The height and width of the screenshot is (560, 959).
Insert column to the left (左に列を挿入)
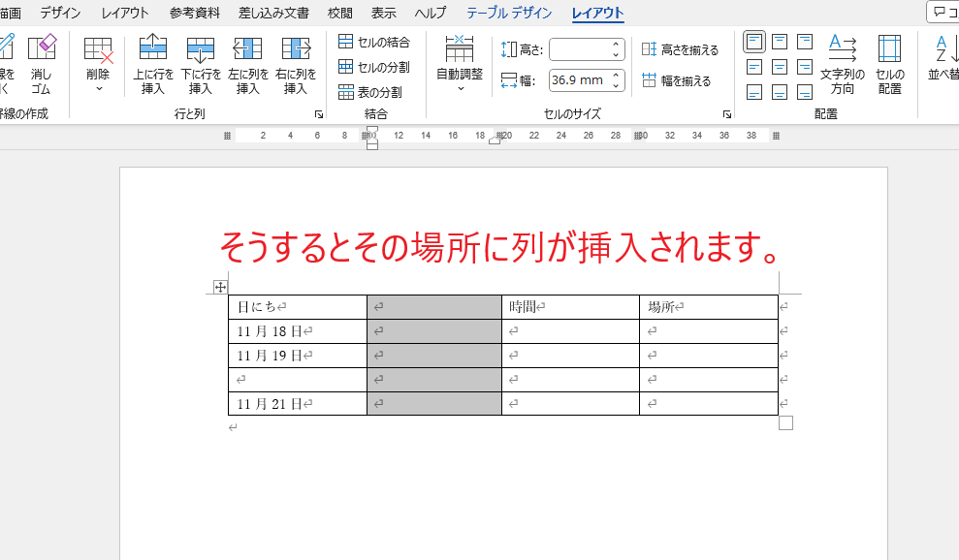pos(247,64)
